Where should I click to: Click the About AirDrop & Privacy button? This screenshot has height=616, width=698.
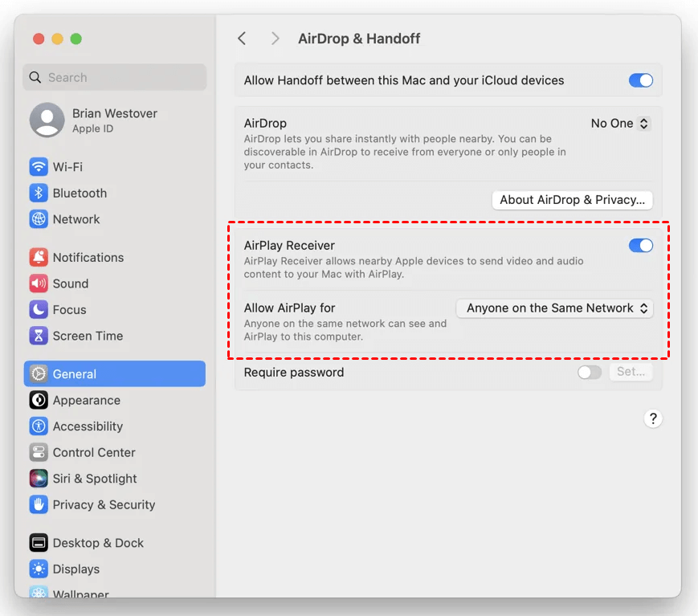pos(572,200)
